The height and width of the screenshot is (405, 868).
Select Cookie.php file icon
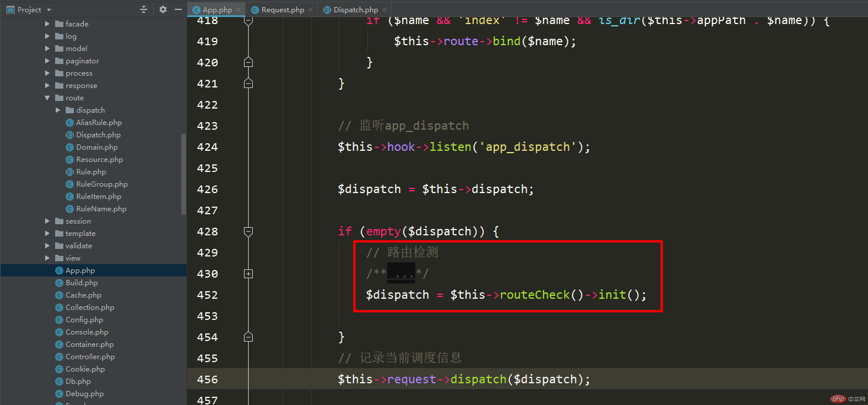[59, 369]
